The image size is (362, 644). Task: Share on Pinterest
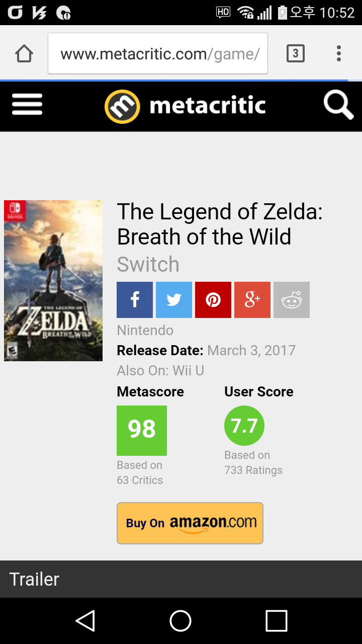213,300
